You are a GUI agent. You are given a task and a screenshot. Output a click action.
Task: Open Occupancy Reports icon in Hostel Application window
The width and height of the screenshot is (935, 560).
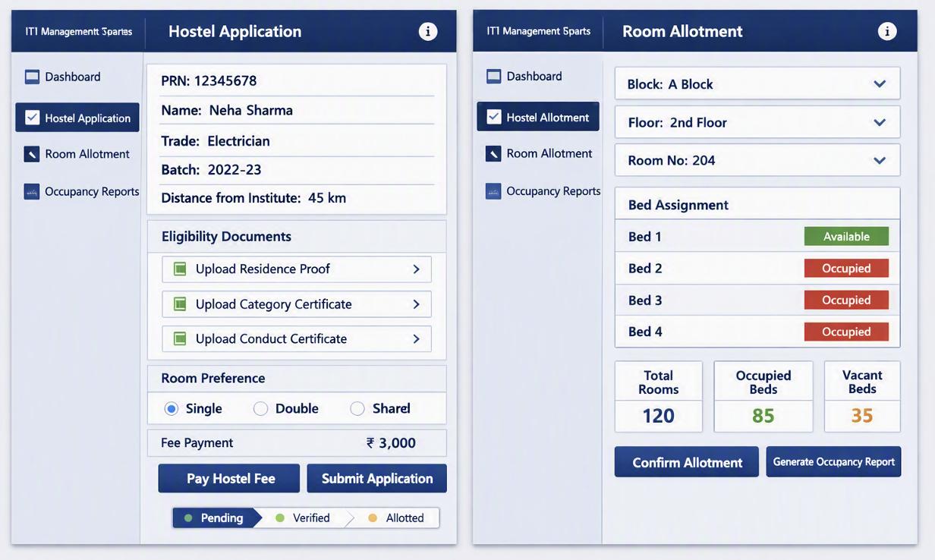click(x=32, y=191)
